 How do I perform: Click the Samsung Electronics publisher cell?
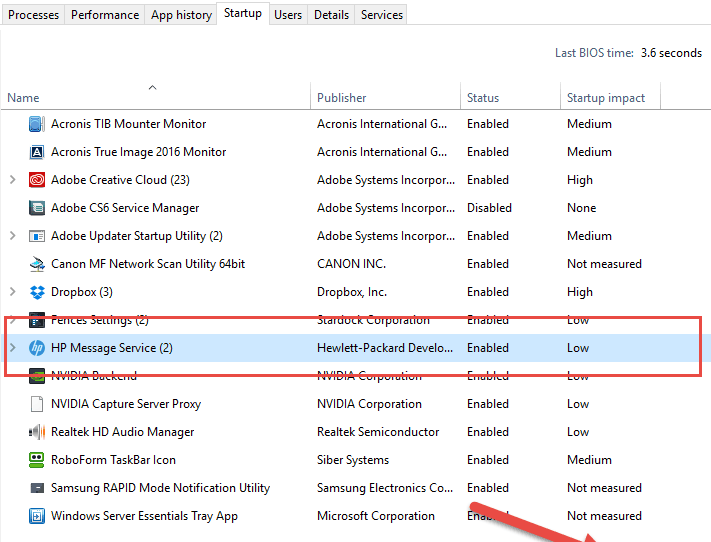[385, 488]
